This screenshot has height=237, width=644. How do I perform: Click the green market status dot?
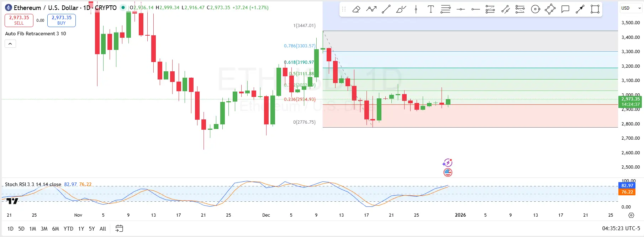click(x=123, y=7)
